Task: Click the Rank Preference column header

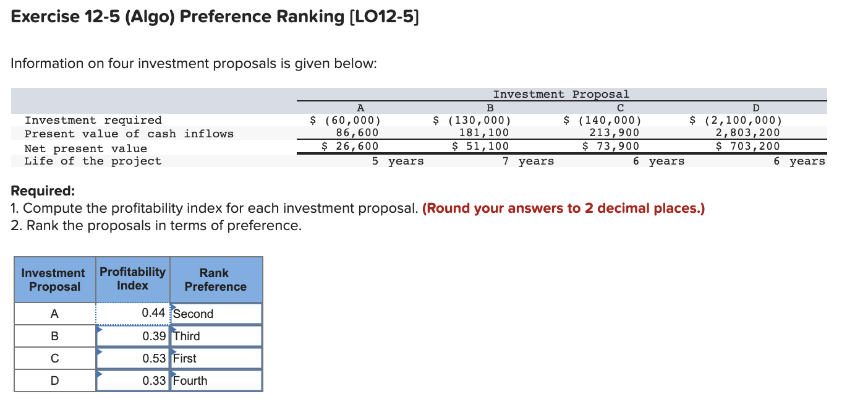Action: [215, 280]
